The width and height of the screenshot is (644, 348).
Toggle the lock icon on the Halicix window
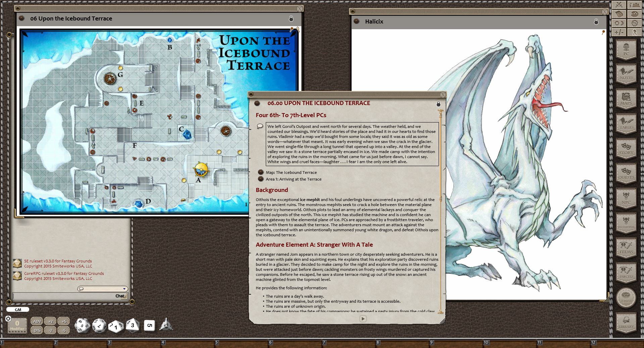[596, 21]
